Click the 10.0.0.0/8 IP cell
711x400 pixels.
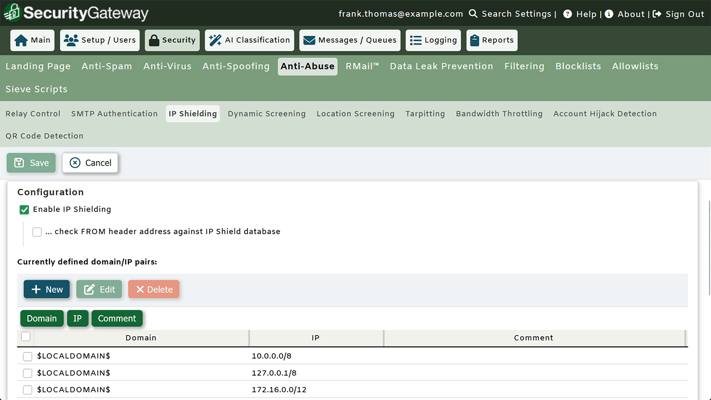272,356
